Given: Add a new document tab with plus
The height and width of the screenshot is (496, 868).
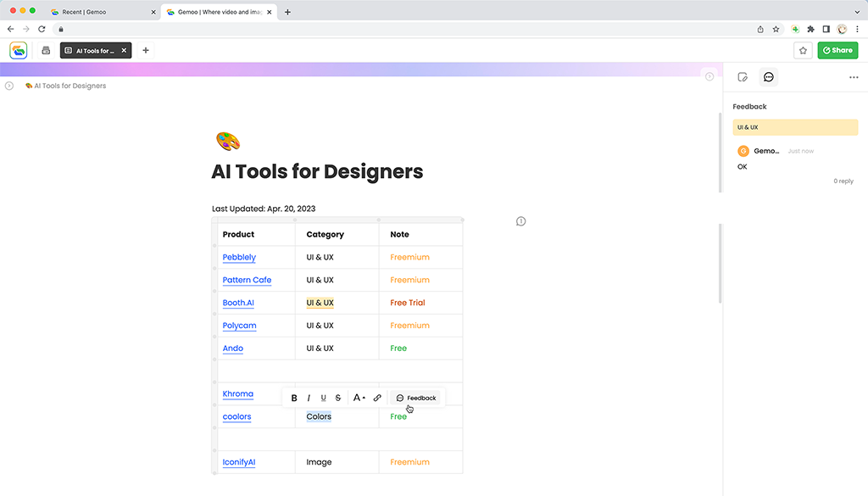Looking at the screenshot, I should (x=146, y=50).
